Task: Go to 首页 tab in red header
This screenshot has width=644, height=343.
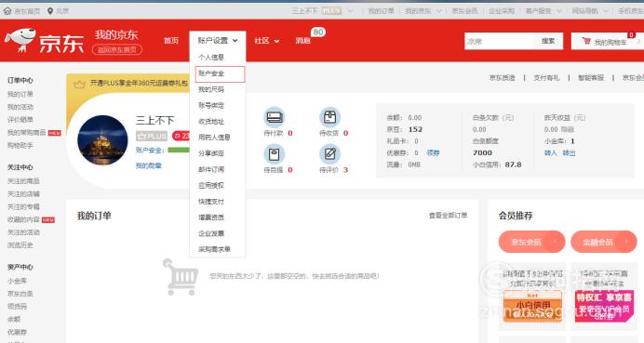Action: click(171, 41)
